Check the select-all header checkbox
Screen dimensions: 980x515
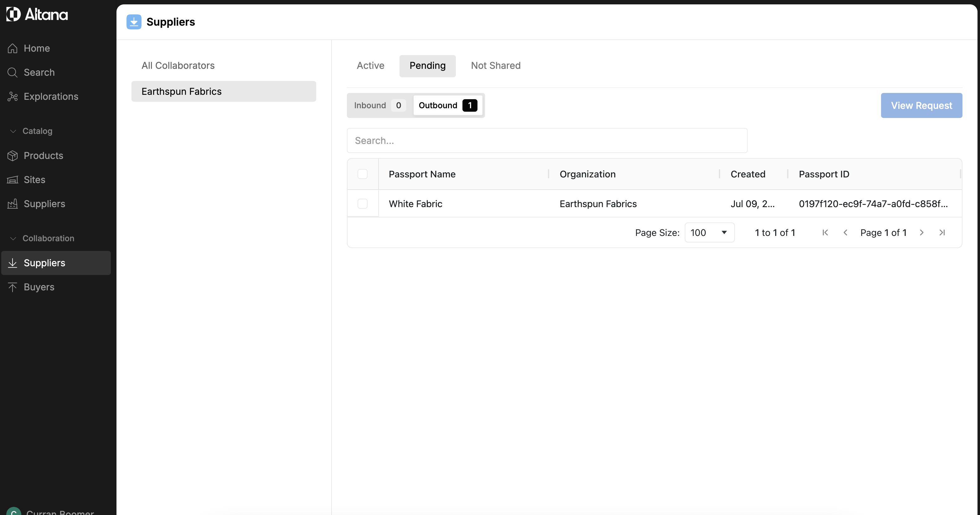pyautogui.click(x=362, y=174)
